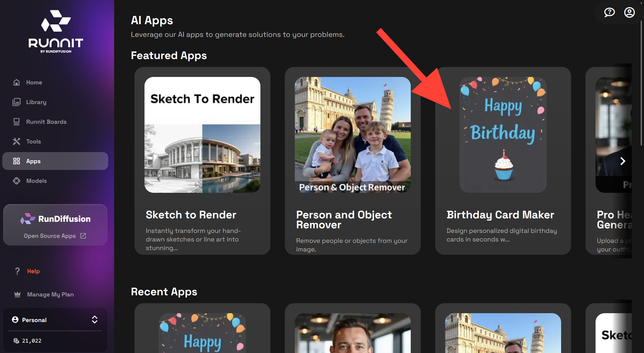This screenshot has height=353, width=644.
Task: Open Tools via the wrench icon
Action: tap(16, 141)
